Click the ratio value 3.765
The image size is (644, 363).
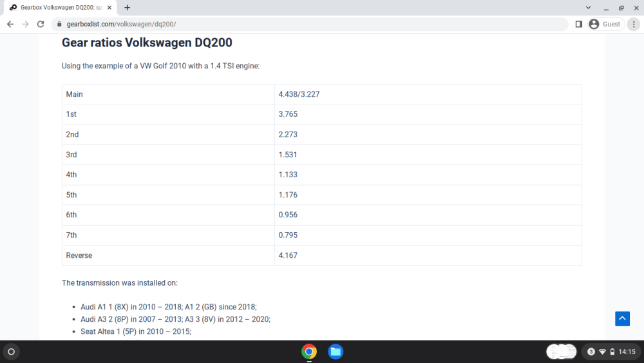coord(288,114)
